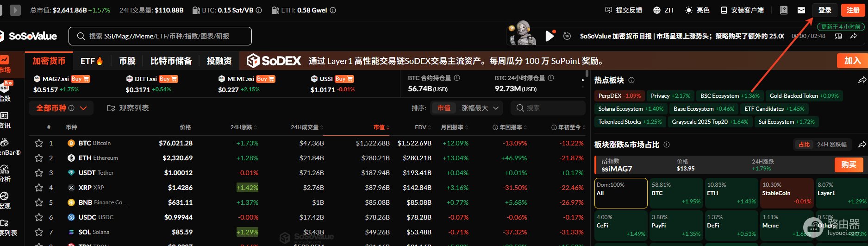The height and width of the screenshot is (246, 868).
Task: Open the PerpDEX sector tag
Action: [x=619, y=96]
